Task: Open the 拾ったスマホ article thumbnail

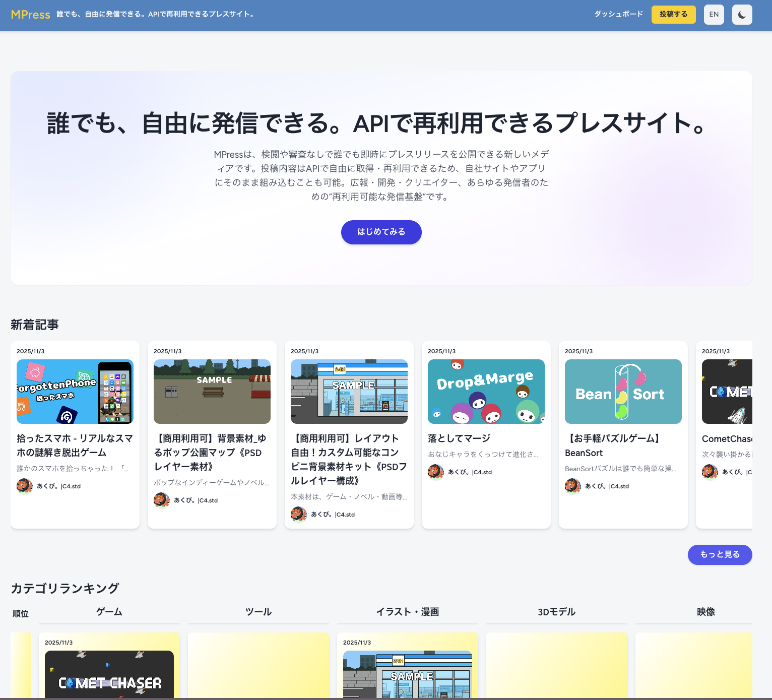Action: click(x=75, y=392)
